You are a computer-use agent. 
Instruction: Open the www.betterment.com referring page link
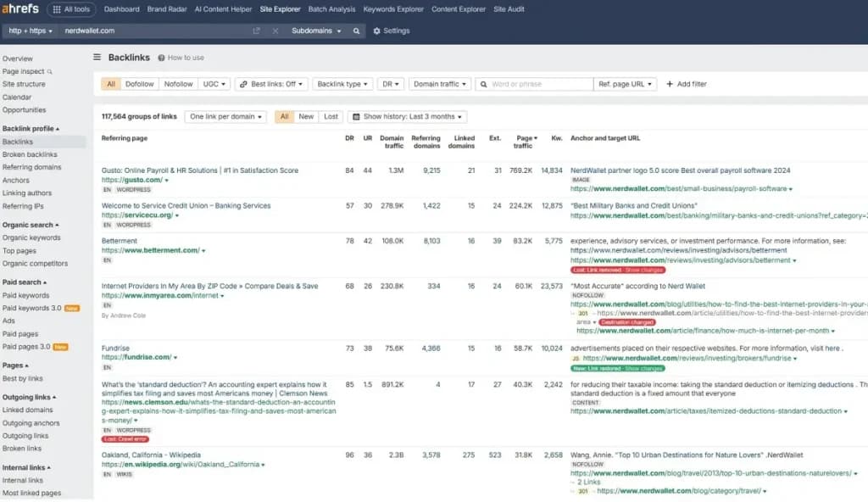click(x=151, y=250)
